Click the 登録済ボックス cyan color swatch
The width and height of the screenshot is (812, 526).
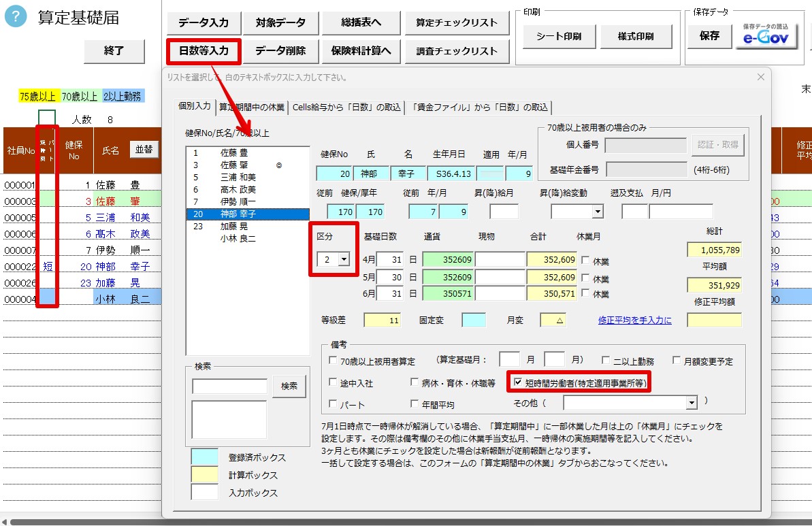pos(205,457)
